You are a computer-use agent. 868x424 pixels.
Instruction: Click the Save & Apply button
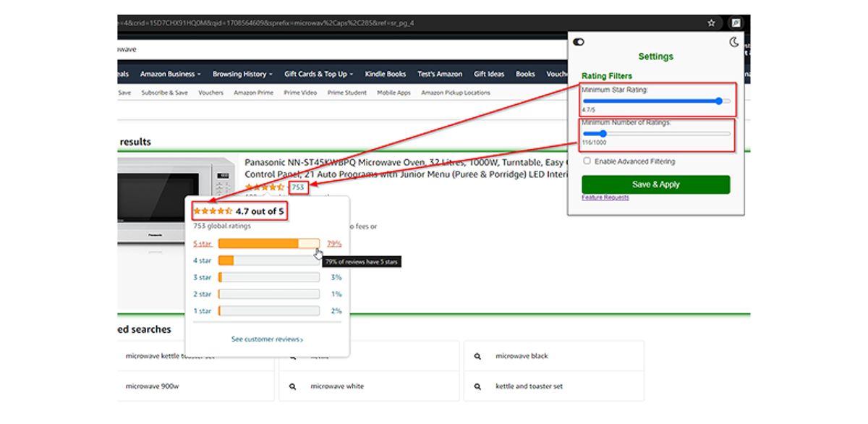pyautogui.click(x=656, y=185)
